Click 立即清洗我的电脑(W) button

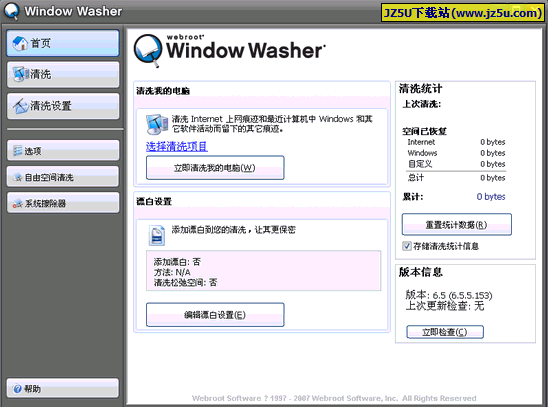[x=215, y=168]
